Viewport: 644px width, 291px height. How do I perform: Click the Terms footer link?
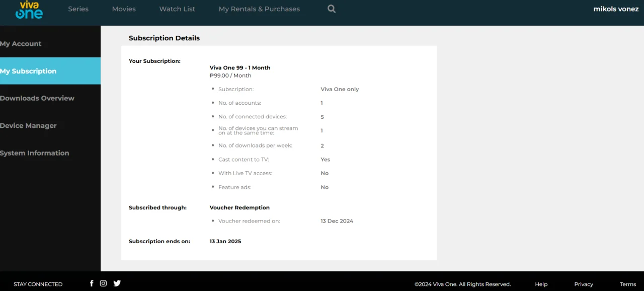[x=628, y=284]
